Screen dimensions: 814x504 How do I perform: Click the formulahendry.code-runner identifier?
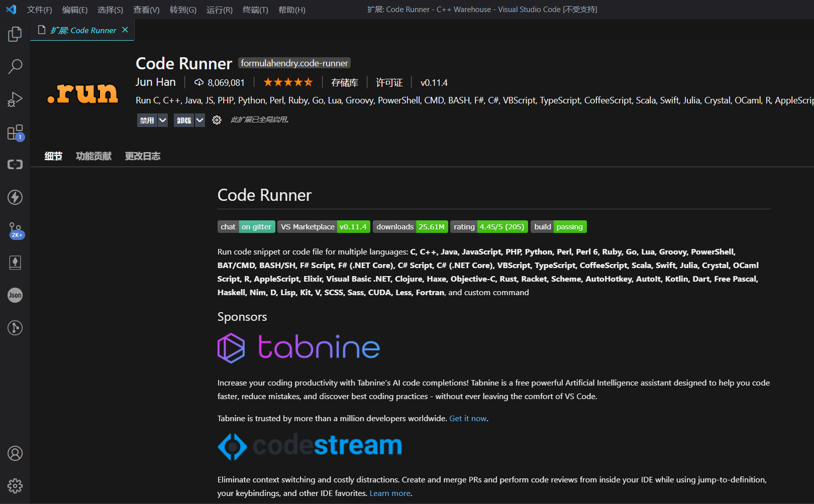point(294,63)
